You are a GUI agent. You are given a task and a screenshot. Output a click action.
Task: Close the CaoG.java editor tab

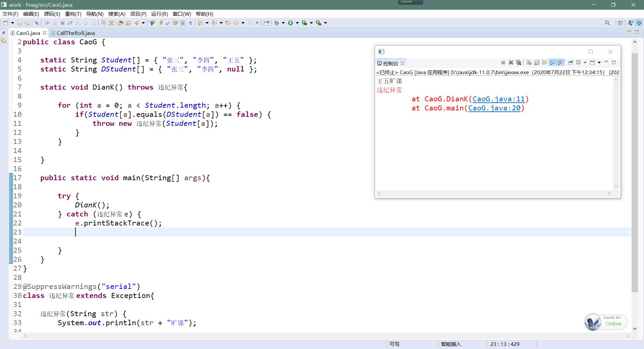(x=45, y=33)
